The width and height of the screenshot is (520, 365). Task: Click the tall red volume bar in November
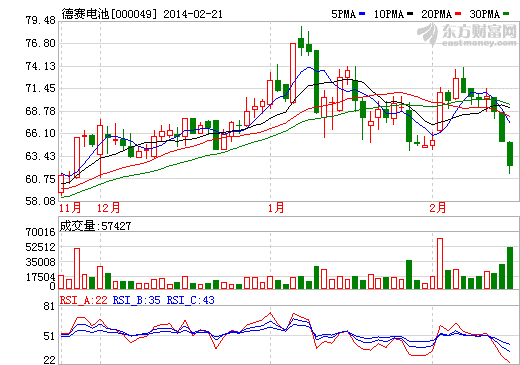coord(77,268)
